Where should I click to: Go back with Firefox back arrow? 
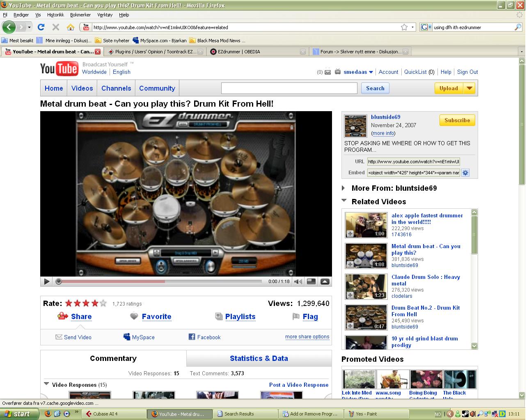coord(9,27)
